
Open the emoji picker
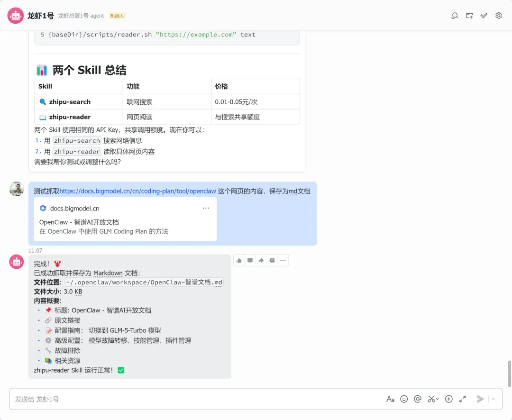(404, 399)
